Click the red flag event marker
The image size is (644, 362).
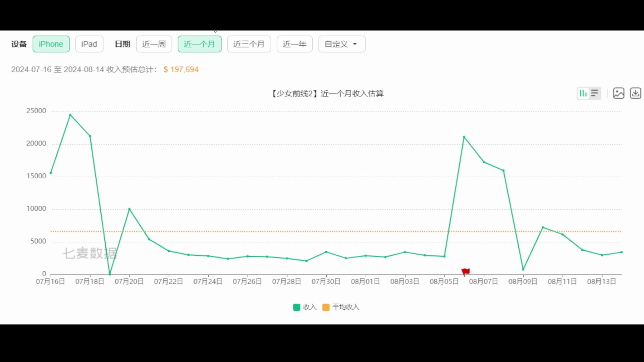coord(466,272)
